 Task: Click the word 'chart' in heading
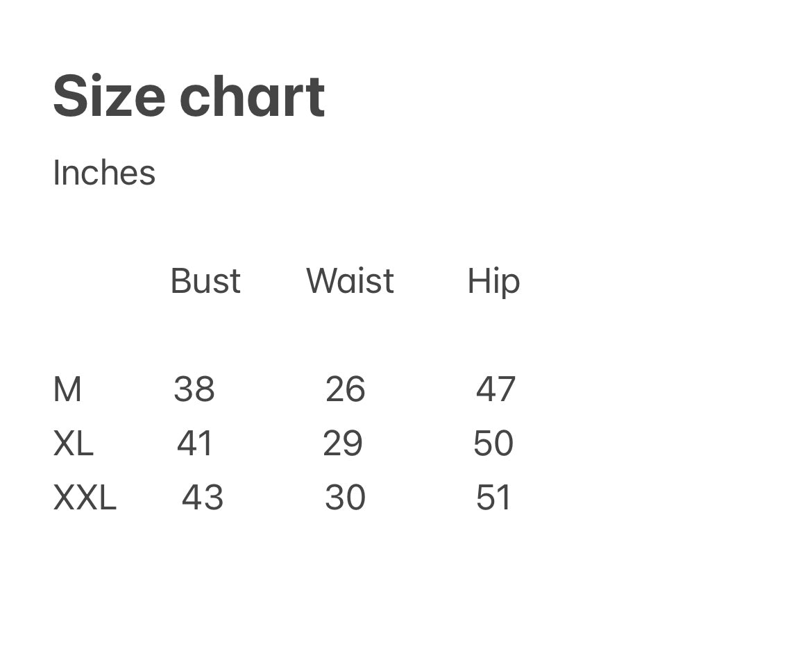coord(252,96)
